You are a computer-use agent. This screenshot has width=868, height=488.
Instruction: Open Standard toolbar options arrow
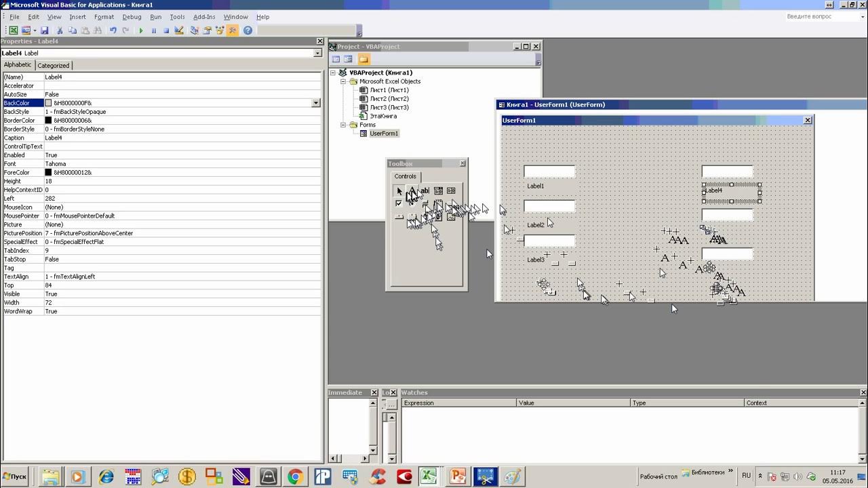coord(359,31)
